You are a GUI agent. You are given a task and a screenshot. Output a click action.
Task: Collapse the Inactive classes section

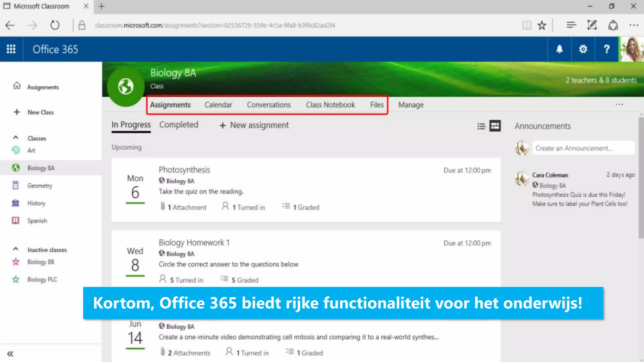click(15, 249)
